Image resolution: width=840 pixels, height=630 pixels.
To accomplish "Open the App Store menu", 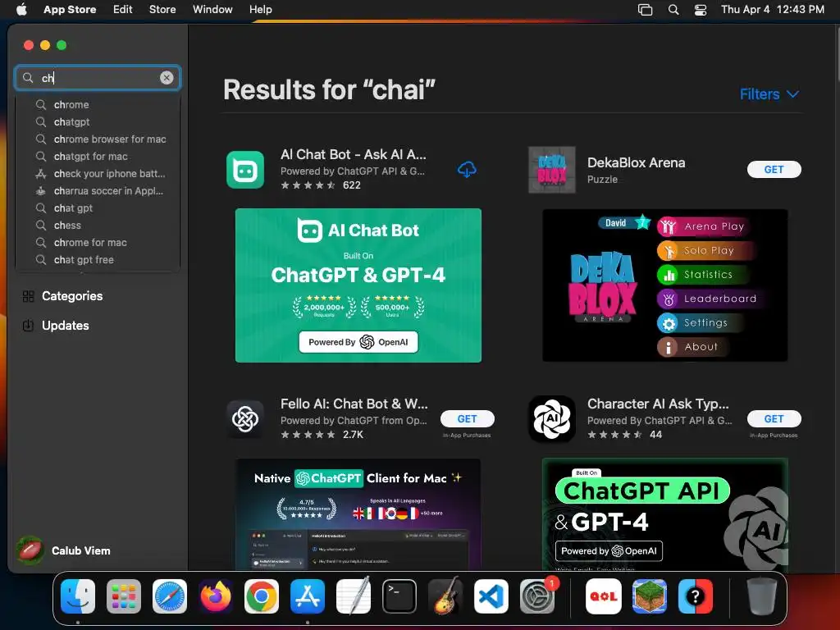I will (70, 9).
